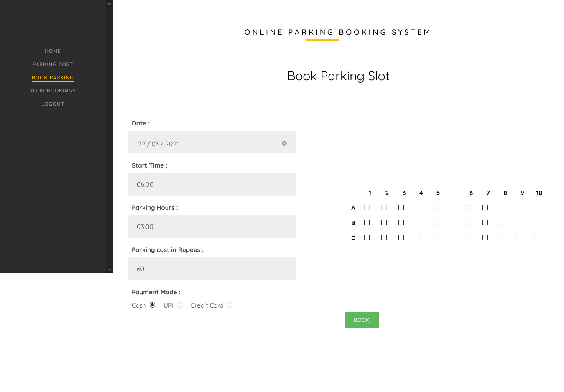The height and width of the screenshot is (392, 564).
Task: Tick parking slot C5 checkbox
Action: coord(435,238)
